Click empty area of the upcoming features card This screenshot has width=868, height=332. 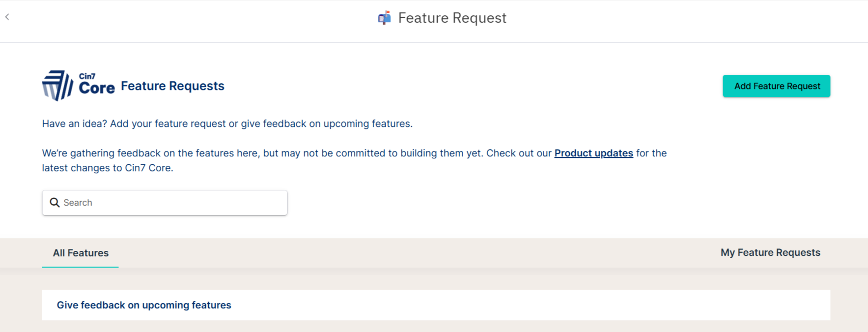tap(531, 305)
